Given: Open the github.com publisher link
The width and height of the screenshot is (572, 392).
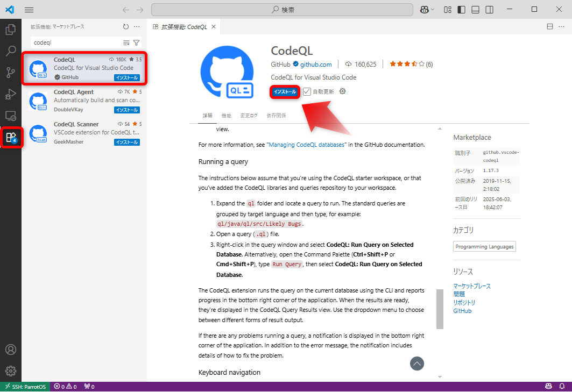Looking at the screenshot, I should pyautogui.click(x=316, y=65).
